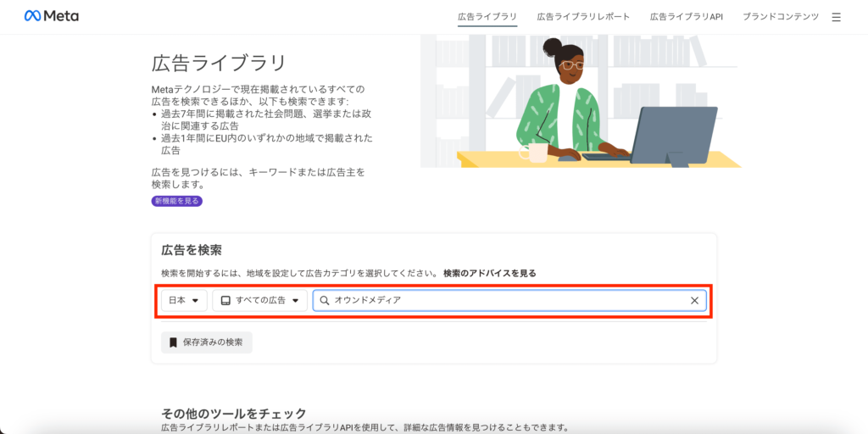Open the 広告ライブラリAPI tab
Screen dimensions: 868x434
click(x=687, y=17)
